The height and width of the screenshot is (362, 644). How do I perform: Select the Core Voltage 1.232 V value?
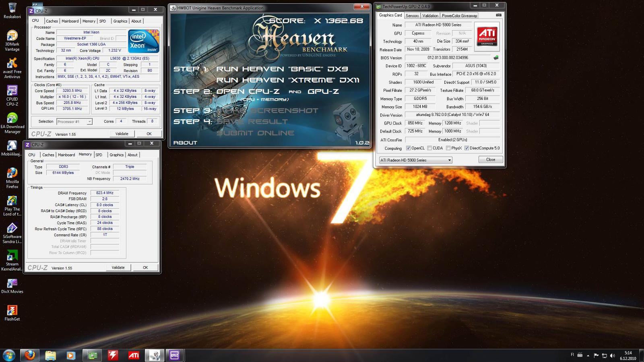(115, 50)
